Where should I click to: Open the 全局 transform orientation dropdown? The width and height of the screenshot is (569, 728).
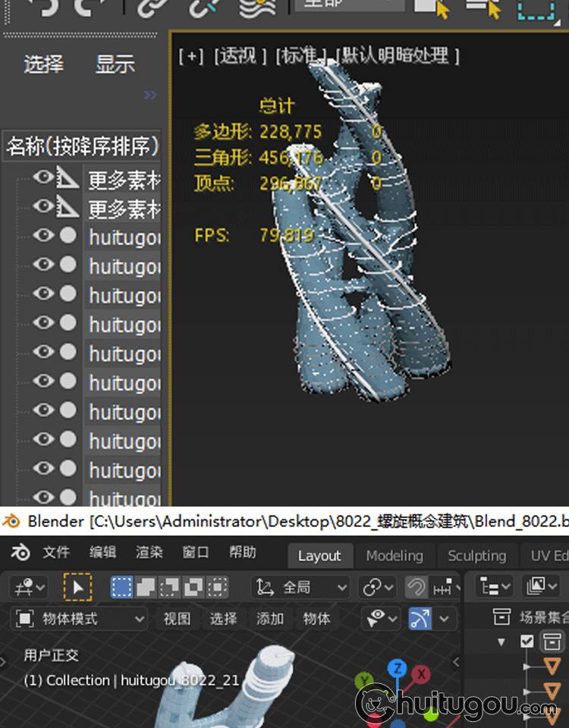[x=301, y=587]
